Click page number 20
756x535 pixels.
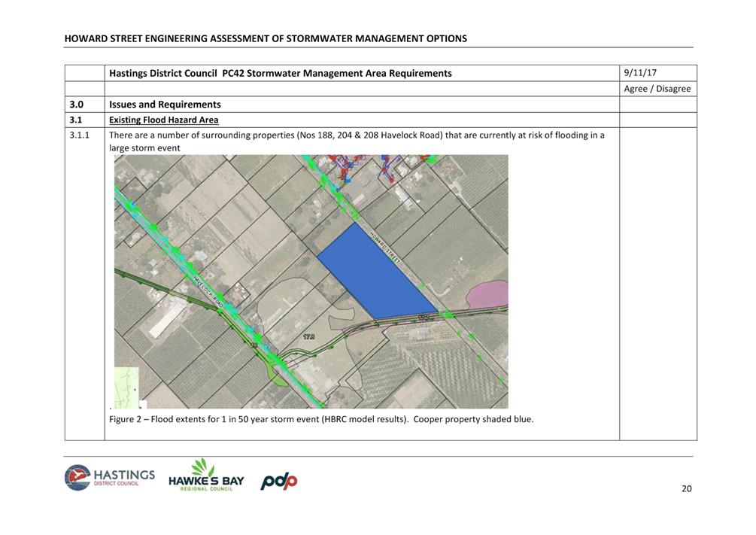click(x=687, y=488)
